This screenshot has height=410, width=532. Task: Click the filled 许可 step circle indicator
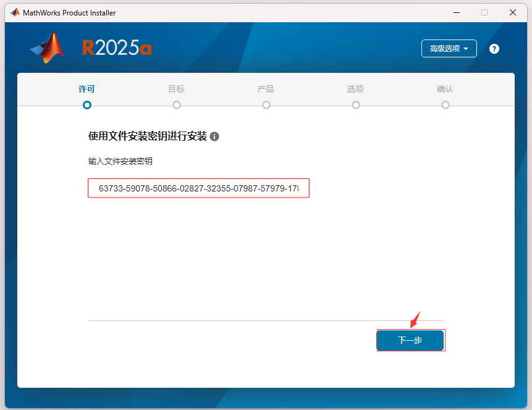tap(87, 105)
